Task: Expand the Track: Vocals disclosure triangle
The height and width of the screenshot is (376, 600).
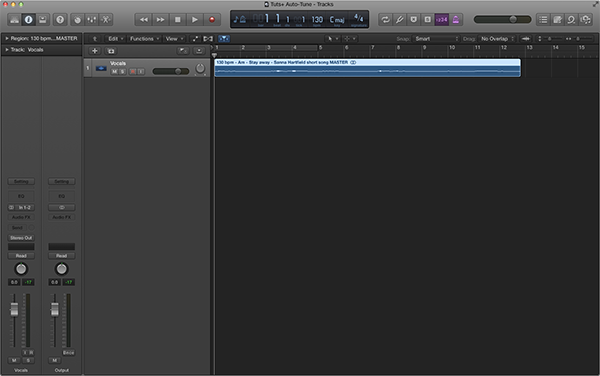Action: coord(7,50)
